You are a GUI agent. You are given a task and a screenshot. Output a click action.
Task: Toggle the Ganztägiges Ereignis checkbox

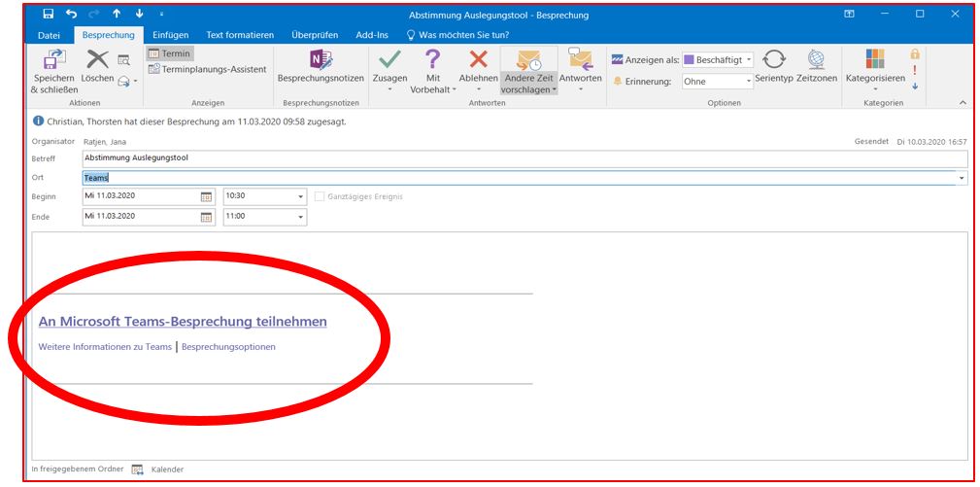320,196
